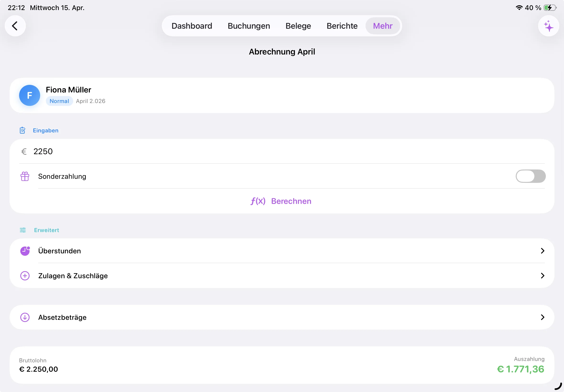Expand Überstunden via its chevron
The image size is (564, 392).
pyautogui.click(x=542, y=251)
